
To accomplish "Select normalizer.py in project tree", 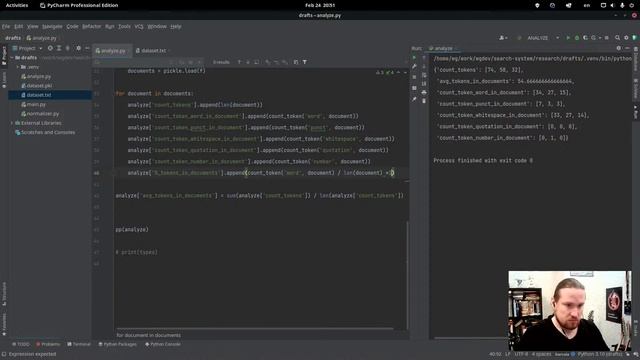I will coord(42,114).
